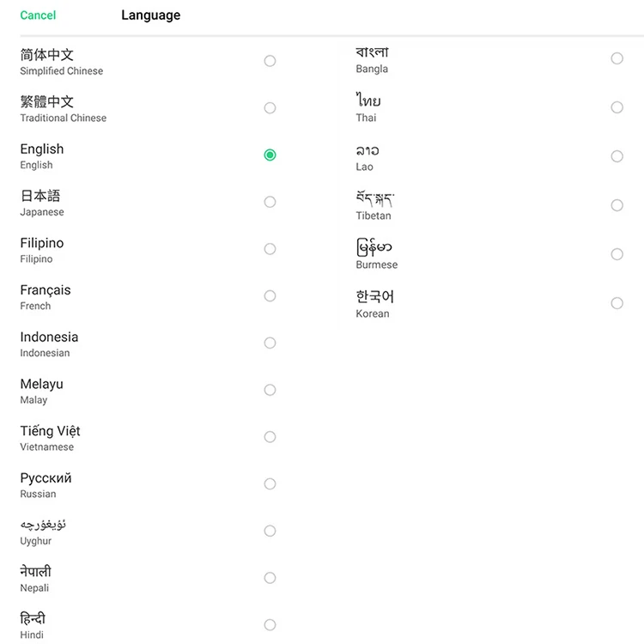Choose the Uyghur radio button

tap(270, 532)
